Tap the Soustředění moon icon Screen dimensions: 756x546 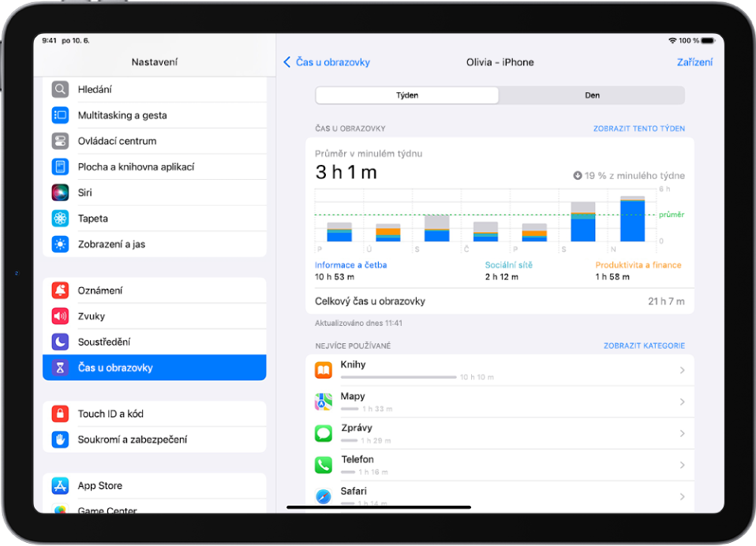60,342
